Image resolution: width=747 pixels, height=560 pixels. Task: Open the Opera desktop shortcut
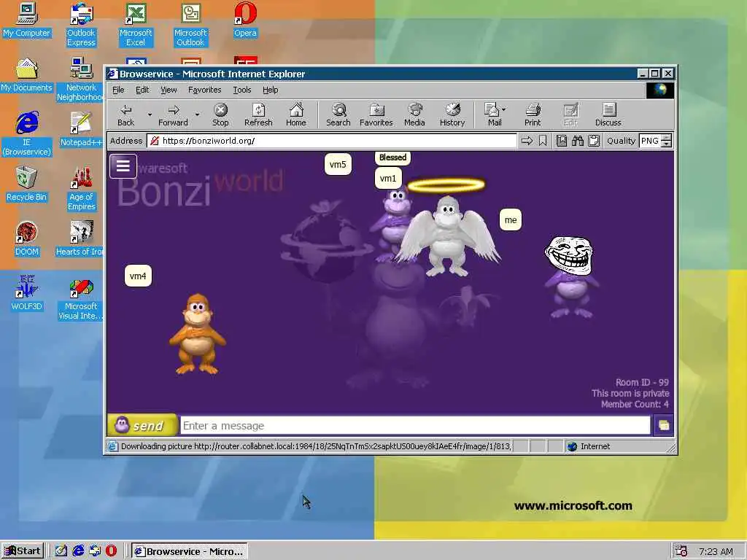tap(245, 20)
